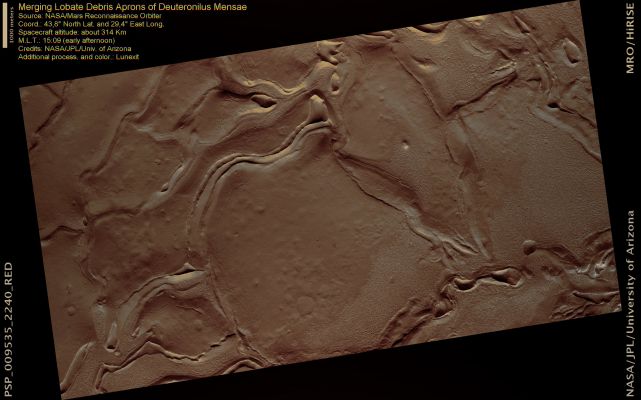Click the 'M.L.T.: 15:09 (early afternoon)' line
Image resolution: width=641 pixels, height=400 pixels.
point(67,40)
